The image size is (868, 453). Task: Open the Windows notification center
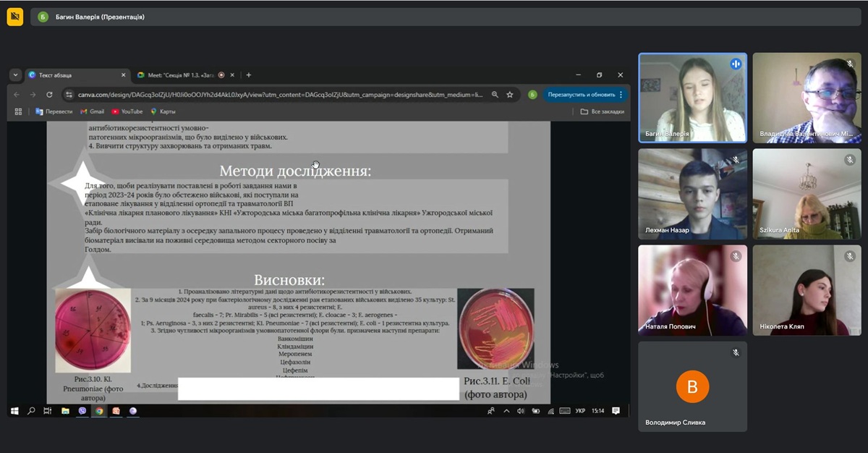tap(616, 411)
